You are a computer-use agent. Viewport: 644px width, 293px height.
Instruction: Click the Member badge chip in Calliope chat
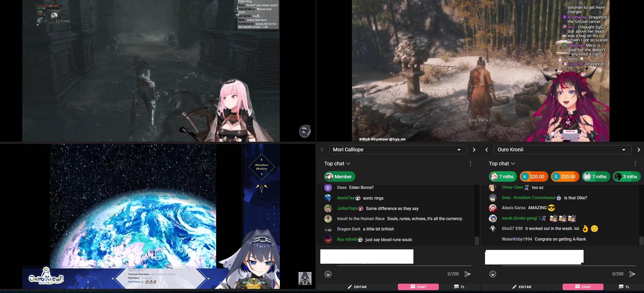340,177
